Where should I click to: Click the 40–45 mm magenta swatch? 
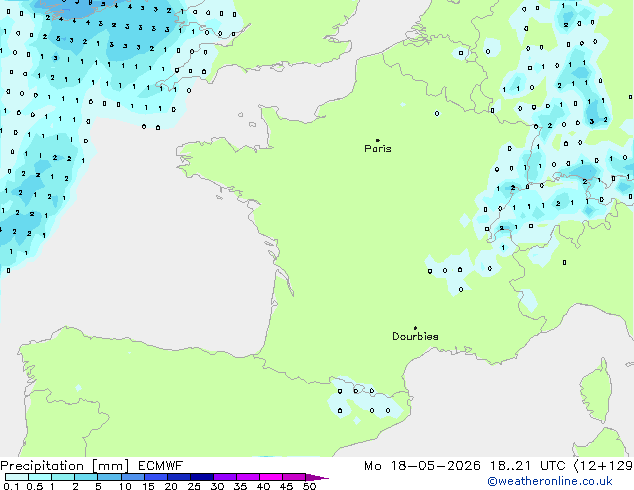point(271,477)
